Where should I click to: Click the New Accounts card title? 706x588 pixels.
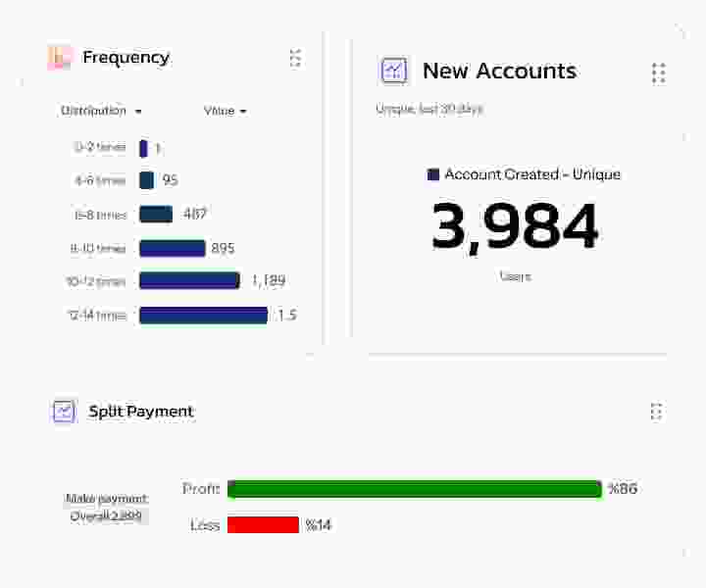(x=499, y=71)
